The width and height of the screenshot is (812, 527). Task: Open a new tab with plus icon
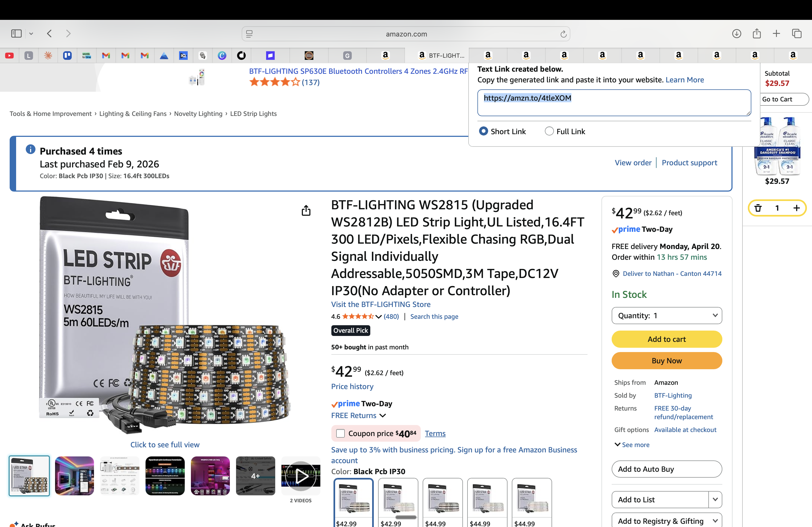point(776,33)
